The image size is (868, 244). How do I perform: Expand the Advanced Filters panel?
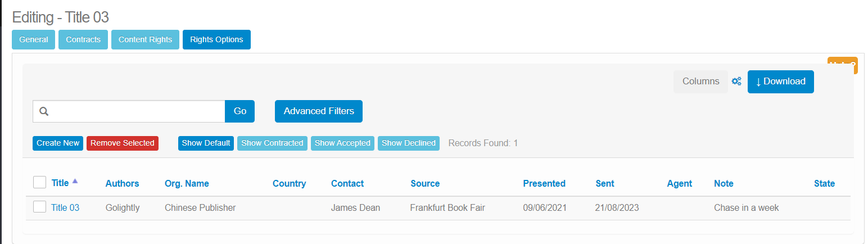(x=319, y=111)
